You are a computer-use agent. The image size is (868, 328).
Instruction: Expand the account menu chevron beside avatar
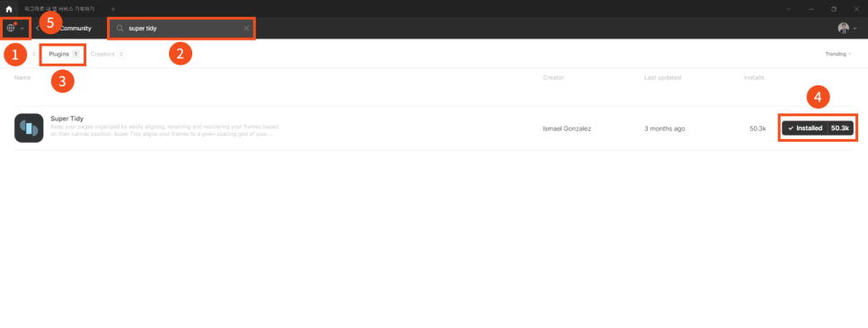(x=855, y=28)
